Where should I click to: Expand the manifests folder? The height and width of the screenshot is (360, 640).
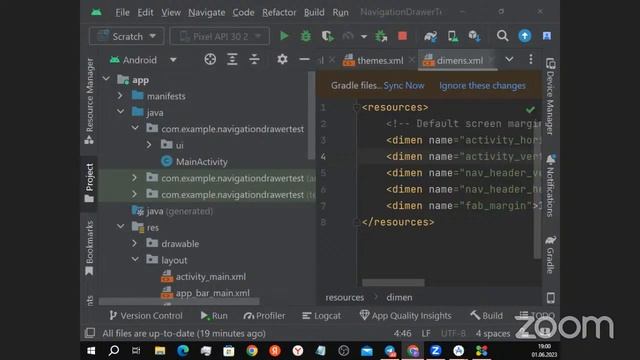click(120, 96)
